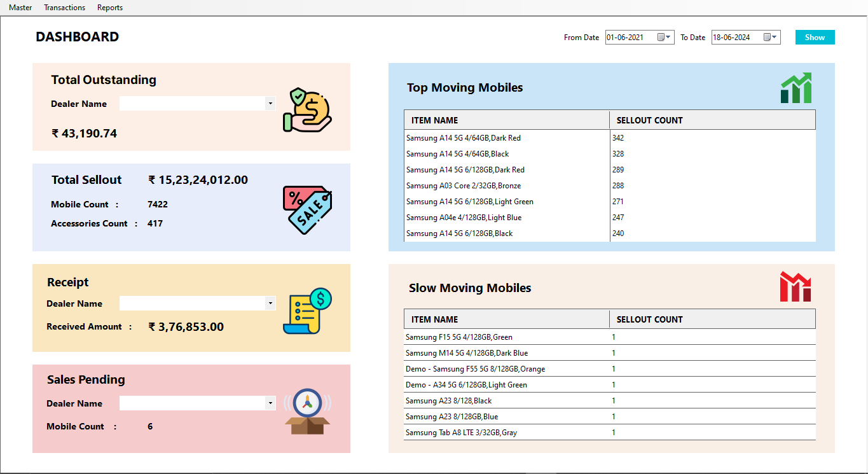Click the Sales Pending mobile count 6
Viewport: 868px width, 474px height.
(x=150, y=426)
